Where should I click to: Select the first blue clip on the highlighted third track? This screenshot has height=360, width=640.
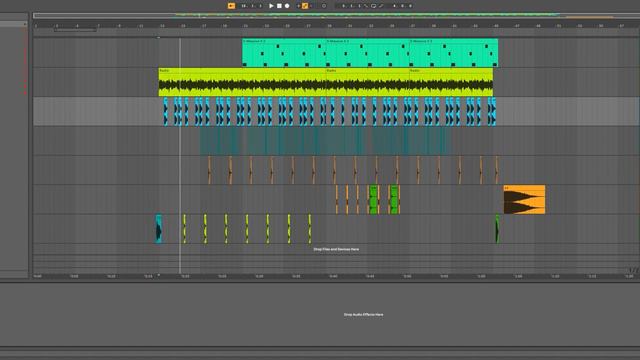click(166, 111)
